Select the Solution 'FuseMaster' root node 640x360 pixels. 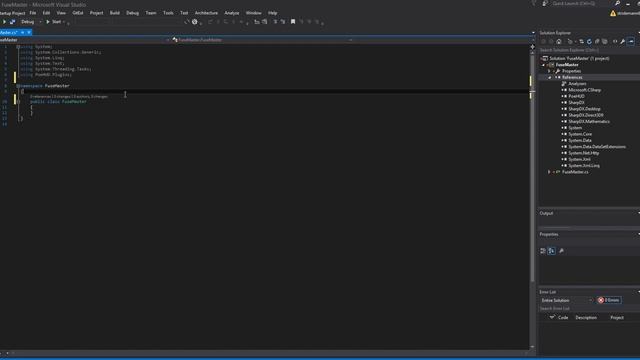tap(579, 58)
